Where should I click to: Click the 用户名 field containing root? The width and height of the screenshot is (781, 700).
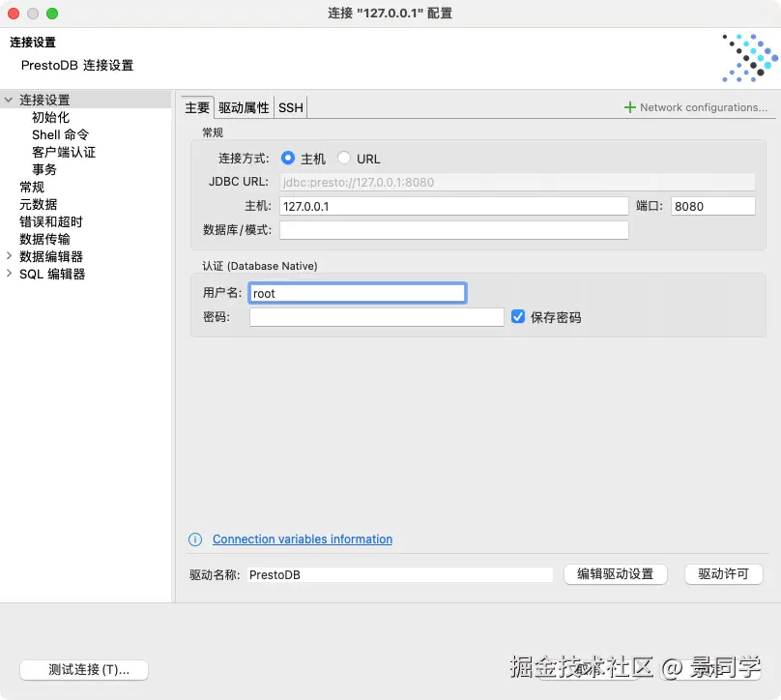click(358, 293)
